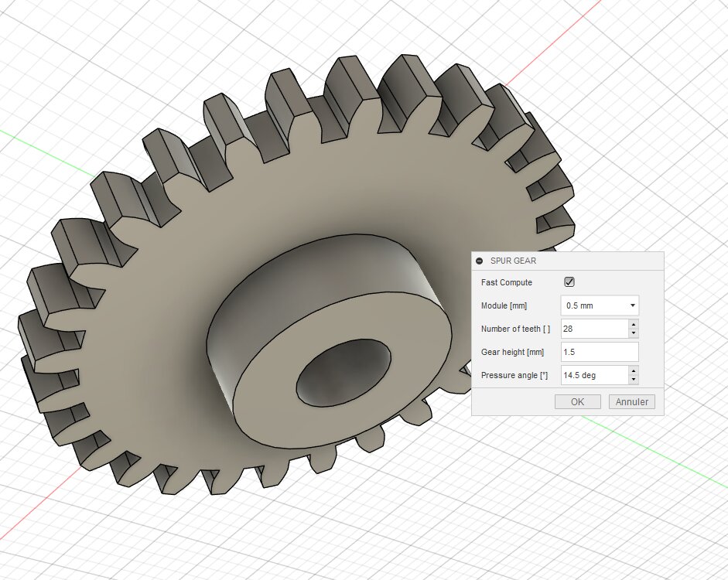Collapse the SPUR GEAR dialog with minus icon
The height and width of the screenshot is (580, 728).
[480, 261]
